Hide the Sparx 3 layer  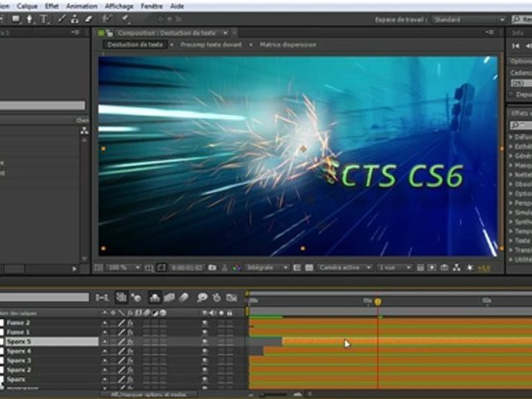[205, 361]
